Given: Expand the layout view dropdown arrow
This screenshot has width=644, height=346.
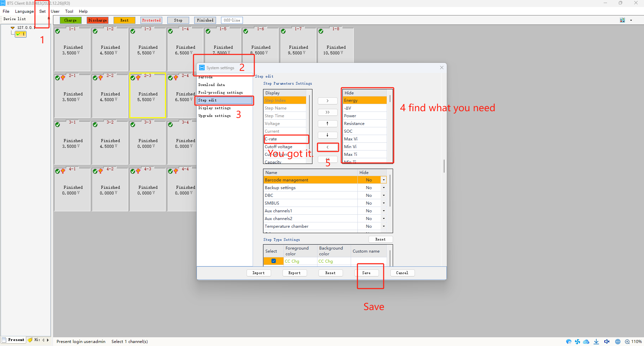Looking at the screenshot, I should pyautogui.click(x=631, y=20).
